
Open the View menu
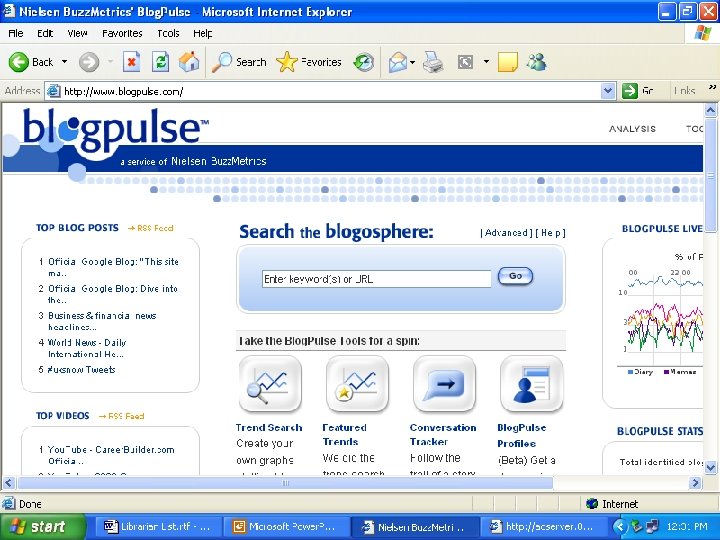pyautogui.click(x=77, y=33)
